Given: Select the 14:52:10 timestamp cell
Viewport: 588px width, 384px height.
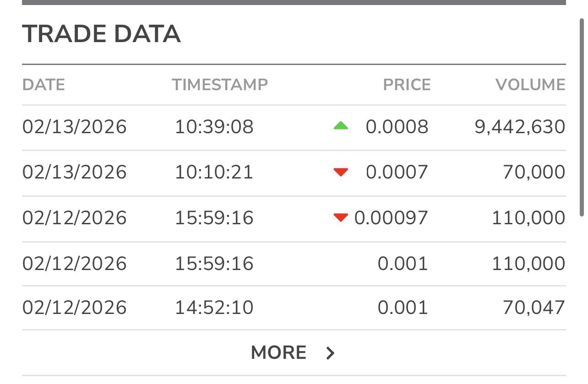Looking at the screenshot, I should (x=214, y=308).
